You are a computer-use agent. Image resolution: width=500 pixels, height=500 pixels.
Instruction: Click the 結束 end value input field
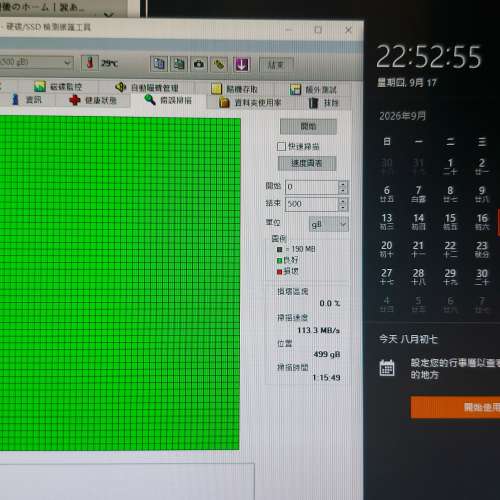(312, 204)
